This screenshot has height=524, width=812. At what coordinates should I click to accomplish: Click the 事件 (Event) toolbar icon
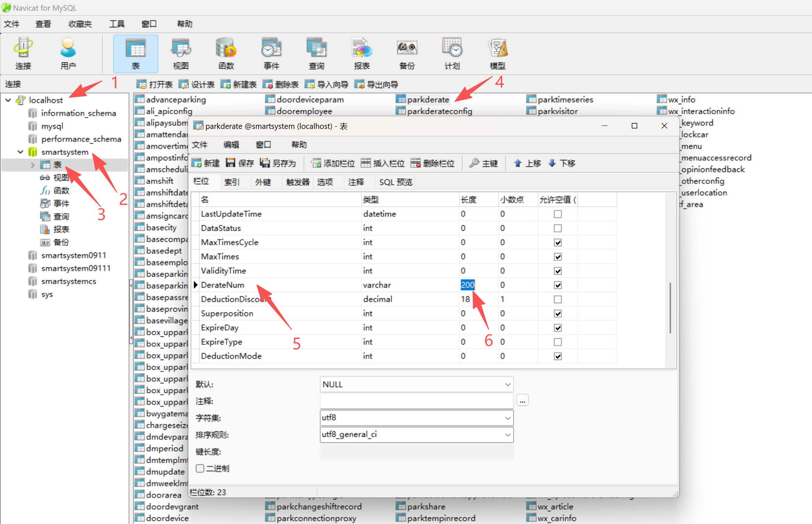point(271,54)
